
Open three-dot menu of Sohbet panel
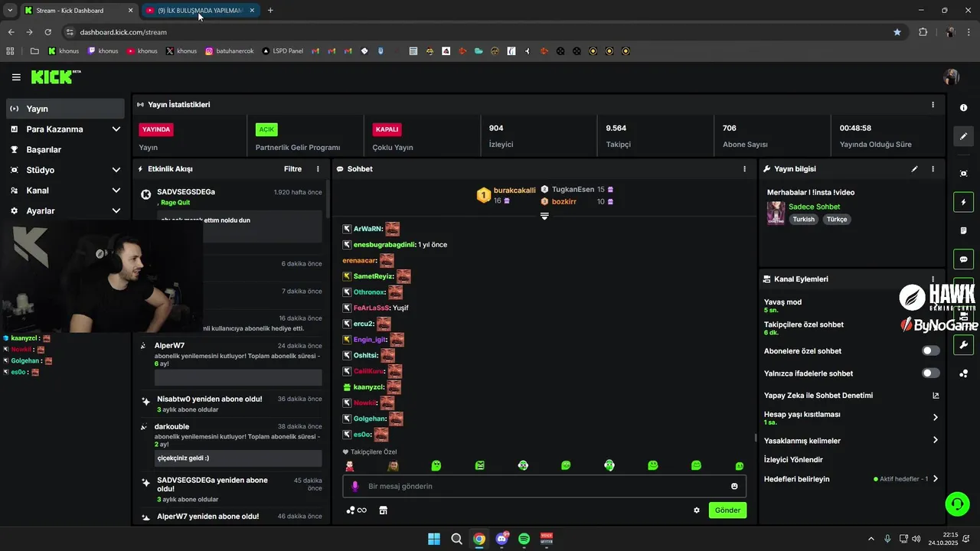744,169
